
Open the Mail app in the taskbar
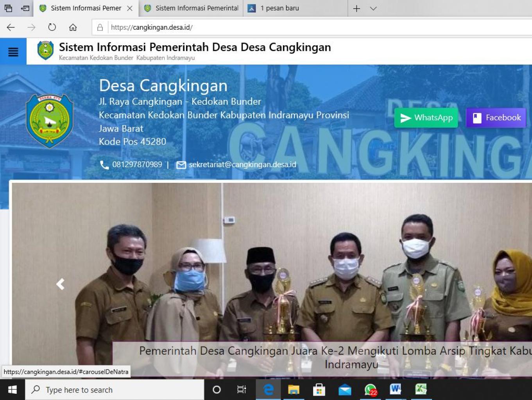coord(344,389)
